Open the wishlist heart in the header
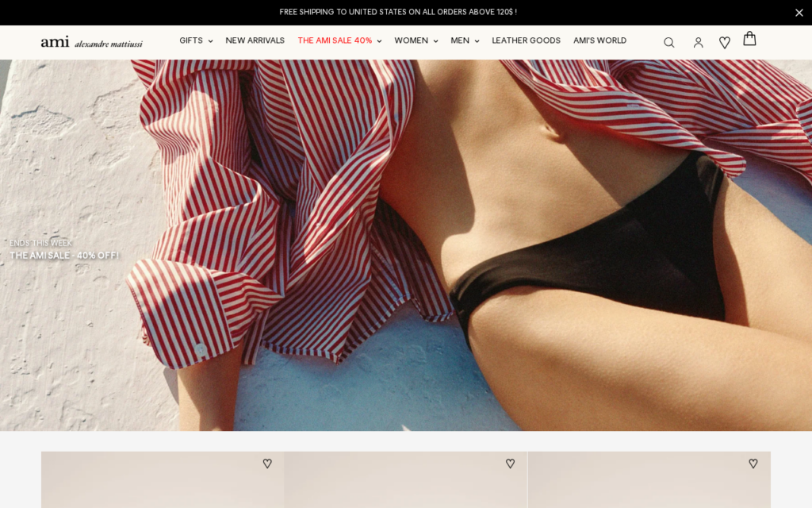This screenshot has width=812, height=508. pos(725,43)
